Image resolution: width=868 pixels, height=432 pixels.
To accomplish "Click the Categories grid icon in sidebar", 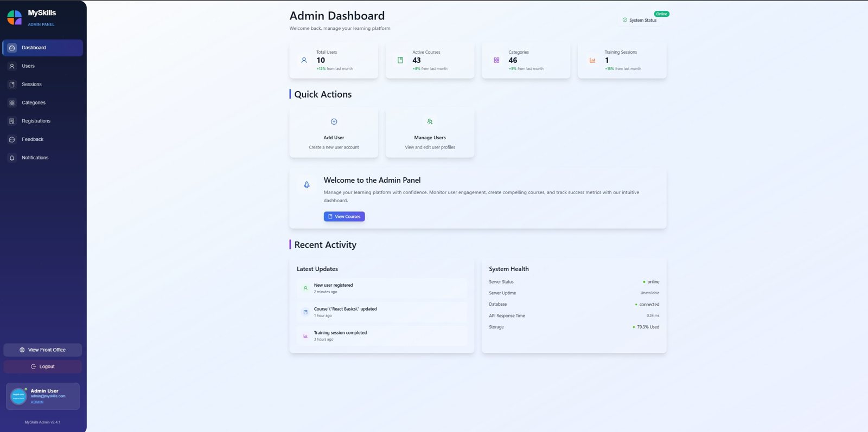I will click(x=12, y=103).
